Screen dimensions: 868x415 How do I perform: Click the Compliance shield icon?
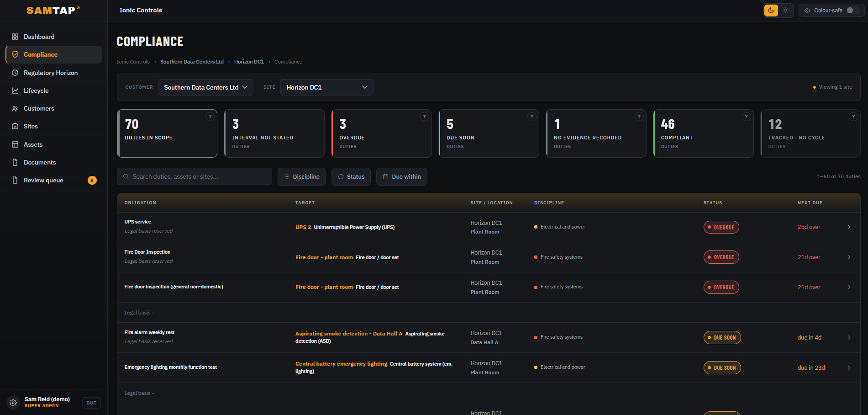tap(15, 54)
